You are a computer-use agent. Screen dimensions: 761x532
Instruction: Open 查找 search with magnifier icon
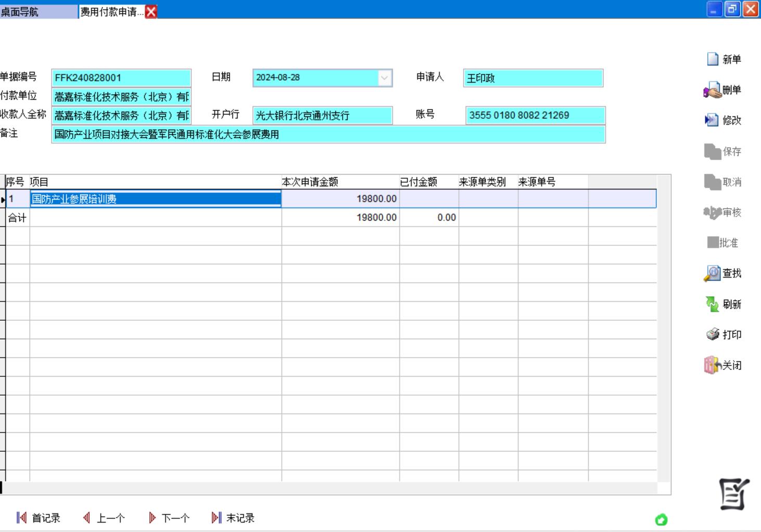pyautogui.click(x=712, y=274)
